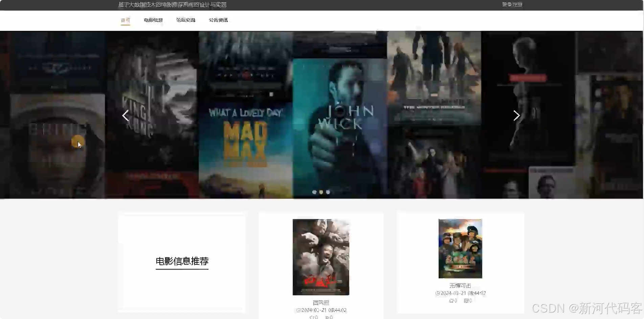The width and height of the screenshot is (644, 319).
Task: Click the 无懈可击 movie title
Action: [460, 286]
